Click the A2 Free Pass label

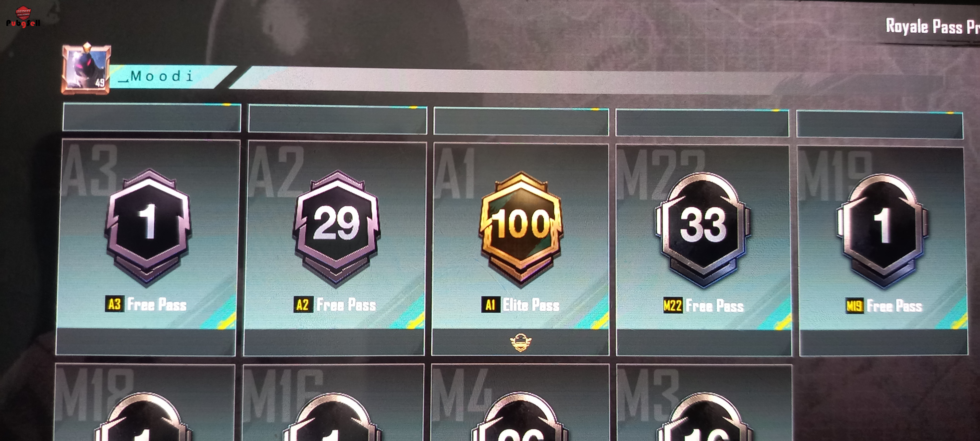point(335,305)
